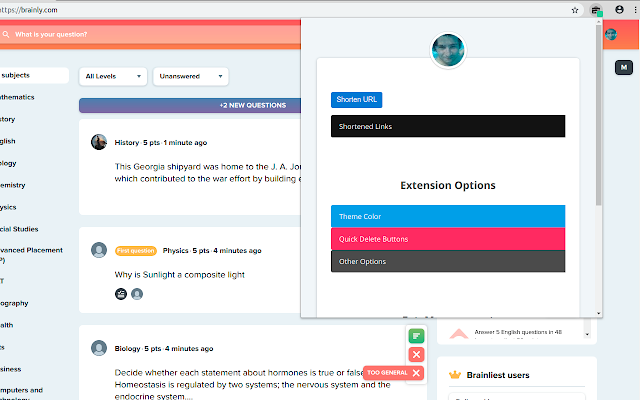Image resolution: width=640 pixels, height=400 pixels.
Task: Load the +2 NEW QUESTIONS banner
Action: coord(190,105)
